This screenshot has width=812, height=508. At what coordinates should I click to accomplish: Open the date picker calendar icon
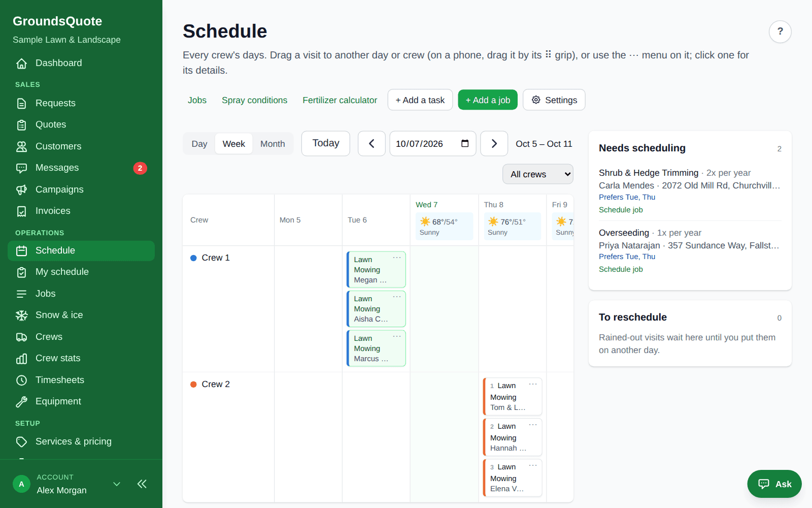[465, 143]
